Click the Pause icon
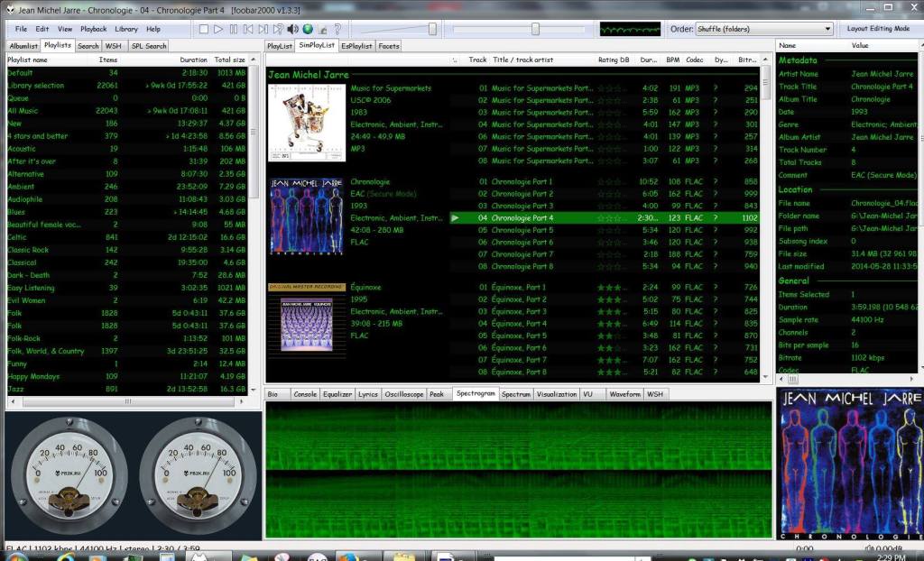 [x=233, y=29]
